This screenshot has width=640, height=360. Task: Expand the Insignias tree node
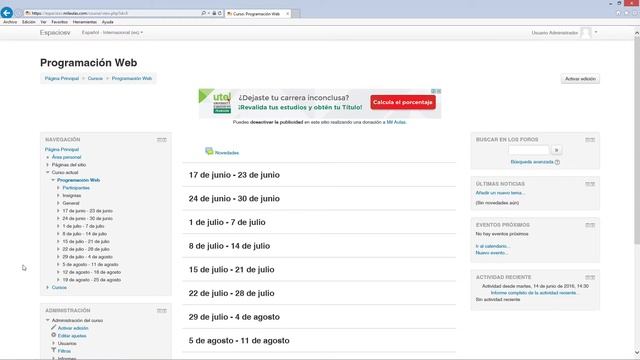(x=58, y=196)
